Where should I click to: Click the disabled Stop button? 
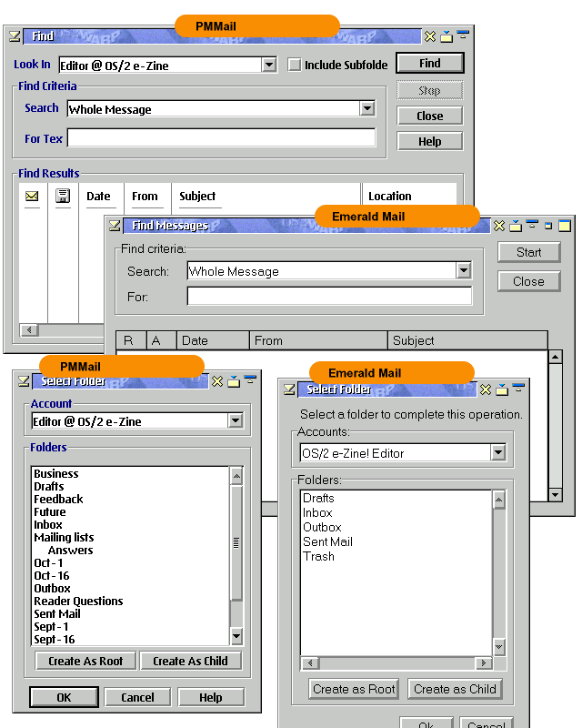coord(430,90)
